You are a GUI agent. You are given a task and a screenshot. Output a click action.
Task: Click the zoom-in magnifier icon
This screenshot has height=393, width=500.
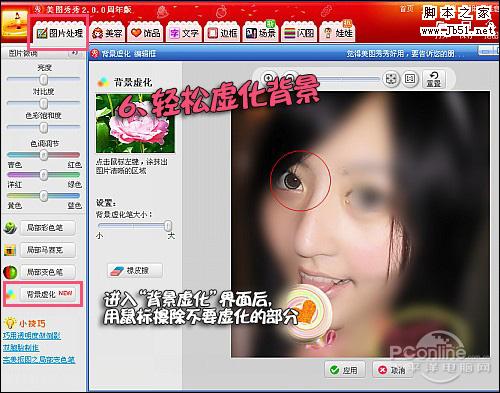[x=269, y=78]
